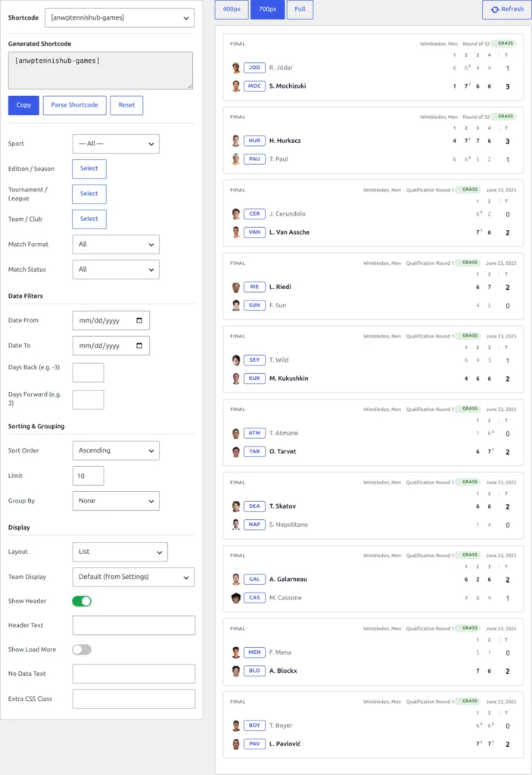Open the Group By dropdown

tap(116, 501)
